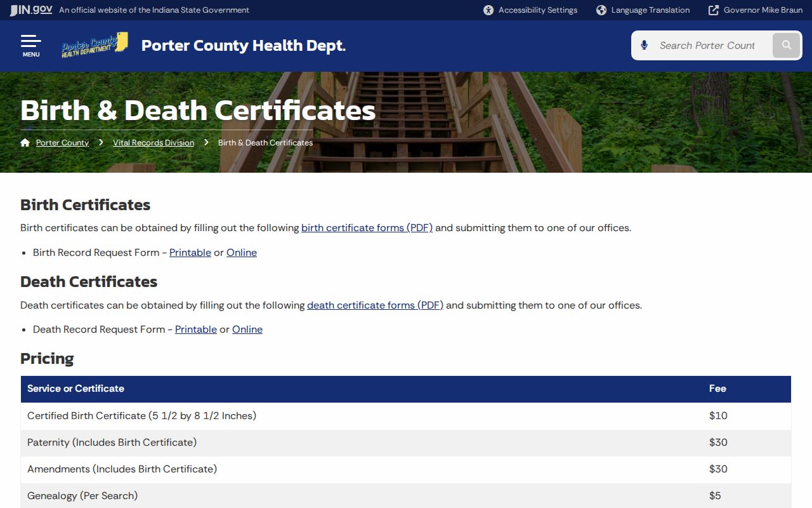
Task: Open birth certificate forms (PDF) link
Action: click(367, 228)
